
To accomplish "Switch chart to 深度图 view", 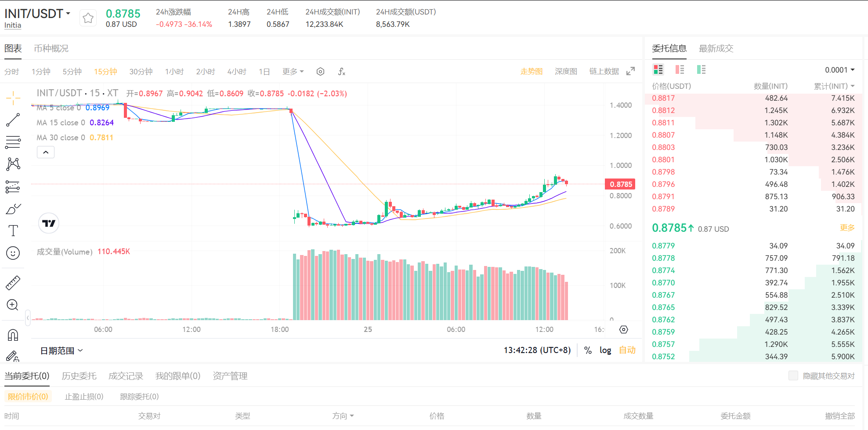I will pos(566,71).
